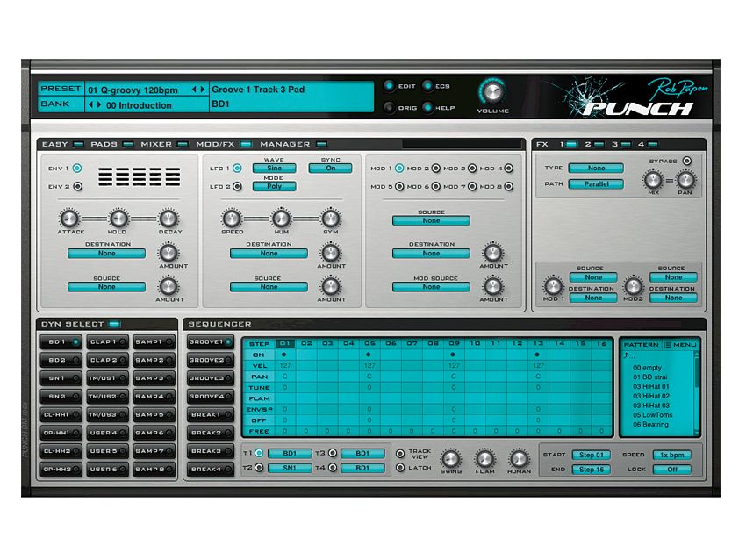Click the envelope ATTACK knob
This screenshot has width=746, height=560.
tap(69, 219)
